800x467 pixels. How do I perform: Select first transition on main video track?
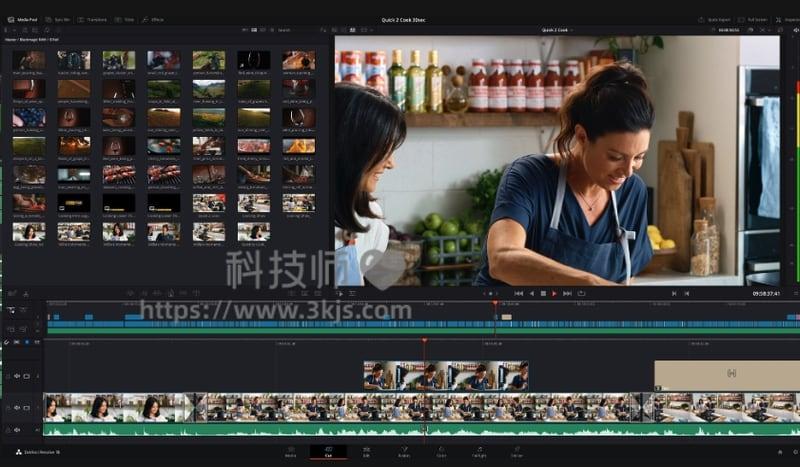195,407
